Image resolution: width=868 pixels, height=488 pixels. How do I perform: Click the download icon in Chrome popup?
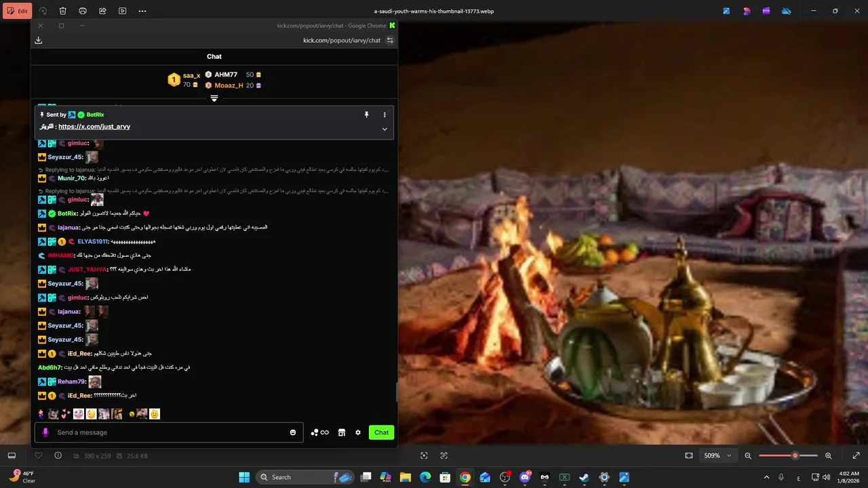(x=39, y=40)
